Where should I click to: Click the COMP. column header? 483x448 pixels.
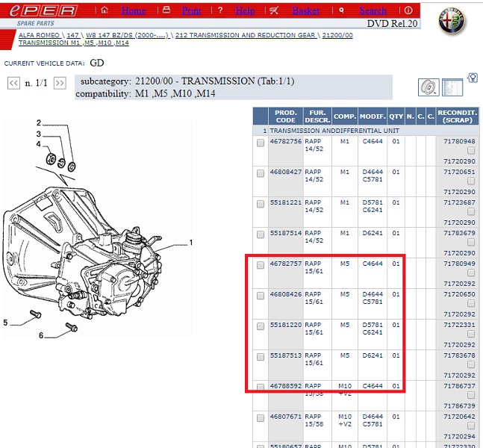click(x=345, y=116)
